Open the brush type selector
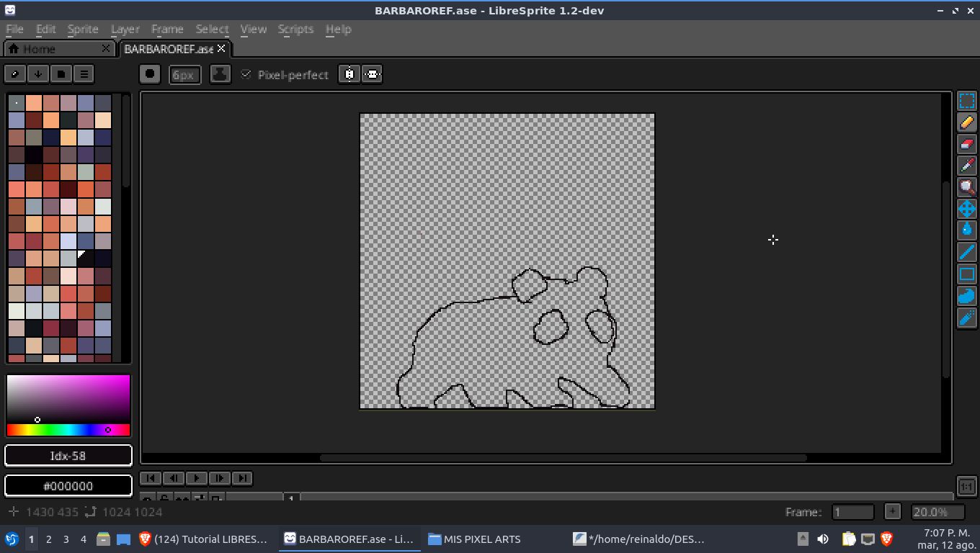 pyautogui.click(x=150, y=74)
